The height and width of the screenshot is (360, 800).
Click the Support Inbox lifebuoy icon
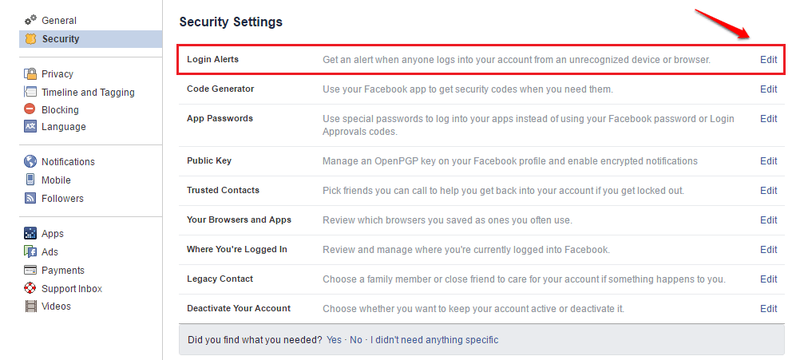coord(31,288)
